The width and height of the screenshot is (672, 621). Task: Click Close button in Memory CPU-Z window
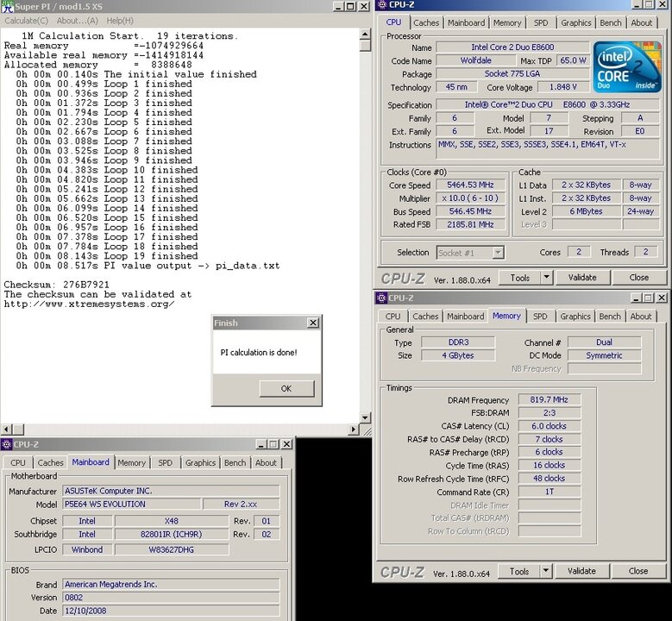[637, 571]
